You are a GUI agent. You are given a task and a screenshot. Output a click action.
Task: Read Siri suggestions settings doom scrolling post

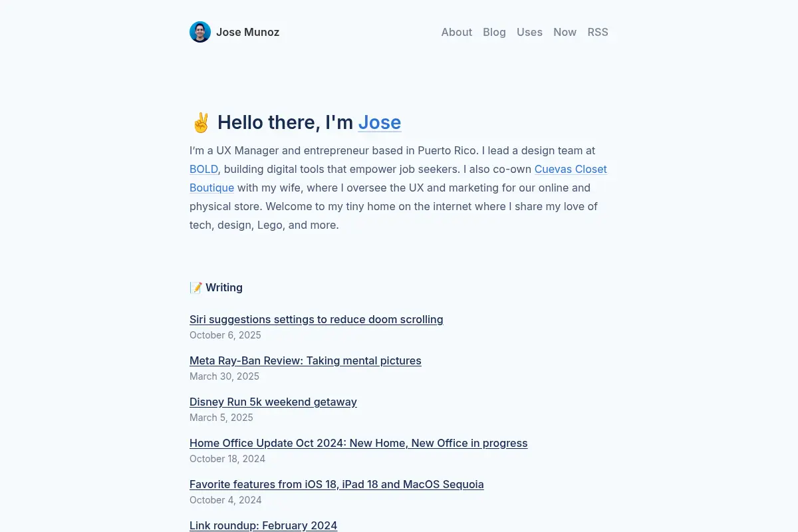(316, 319)
